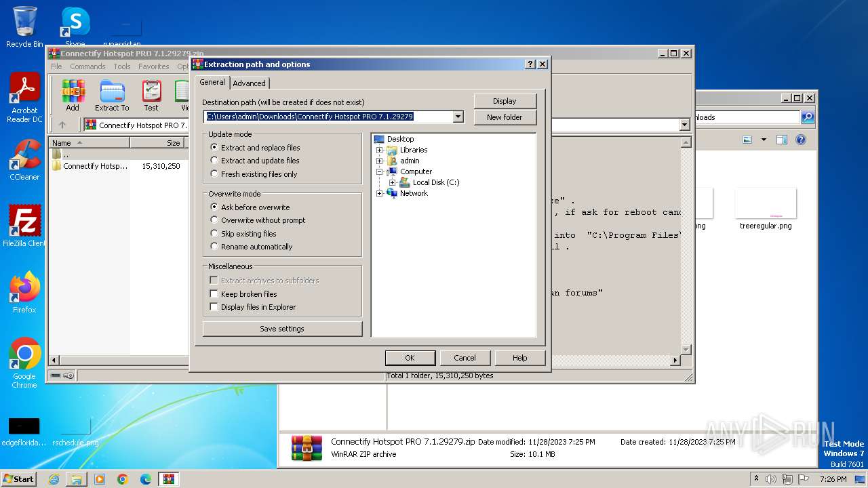Click the Internet Explorer taskbar icon
The height and width of the screenshot is (488, 868).
coord(54,479)
